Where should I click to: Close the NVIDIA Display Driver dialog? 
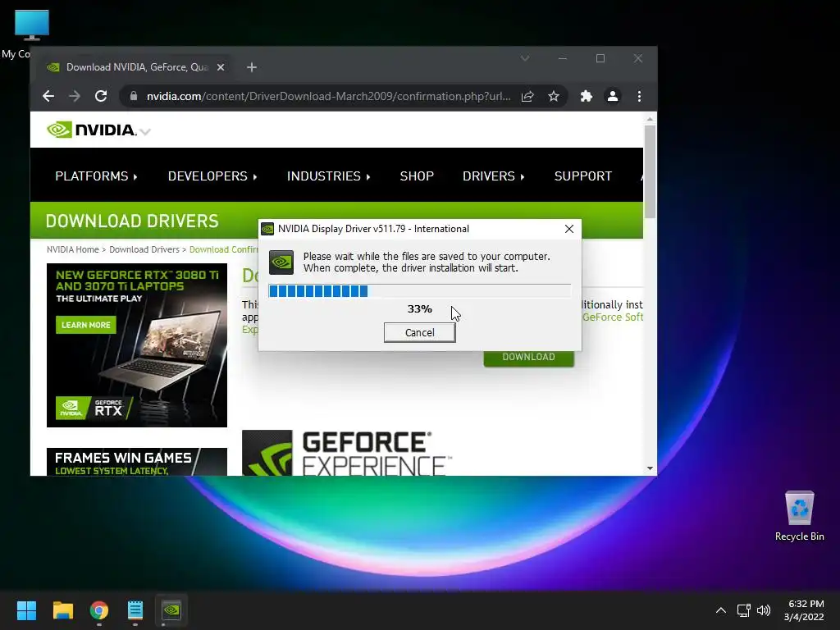point(569,229)
